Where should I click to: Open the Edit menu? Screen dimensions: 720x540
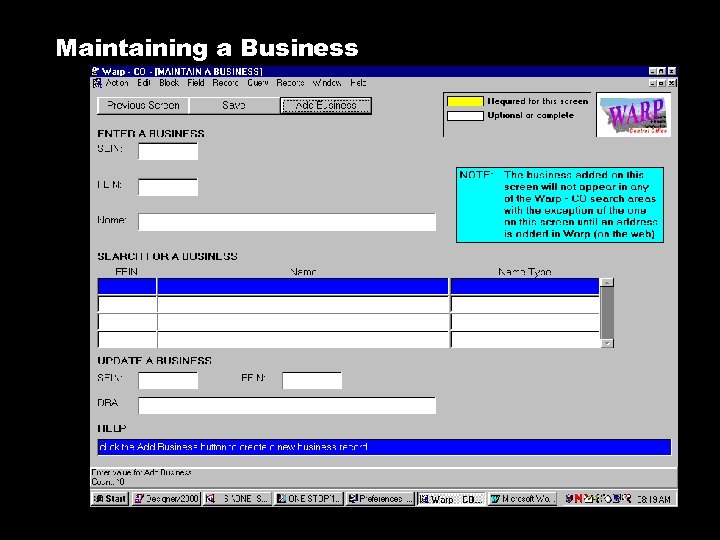click(x=144, y=83)
